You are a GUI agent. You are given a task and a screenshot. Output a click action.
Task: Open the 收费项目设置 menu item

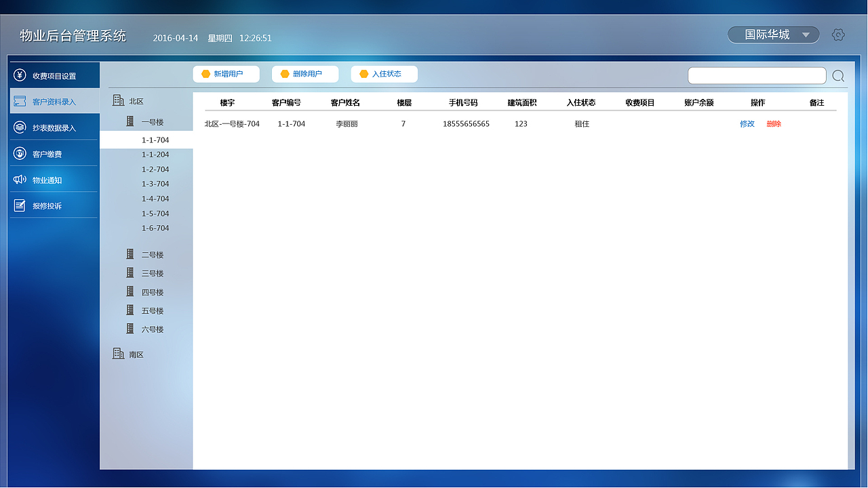pos(54,75)
